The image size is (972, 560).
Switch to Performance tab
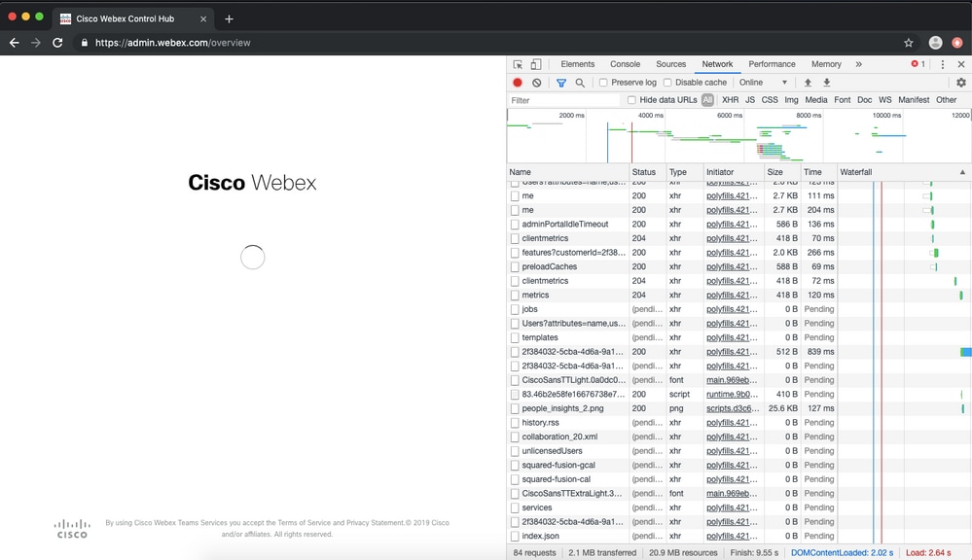772,64
